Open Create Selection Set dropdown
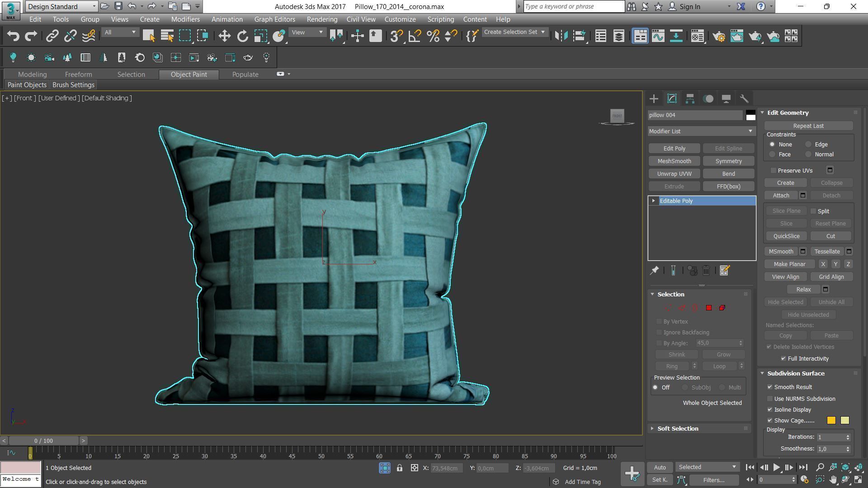The image size is (868, 488). pyautogui.click(x=514, y=32)
